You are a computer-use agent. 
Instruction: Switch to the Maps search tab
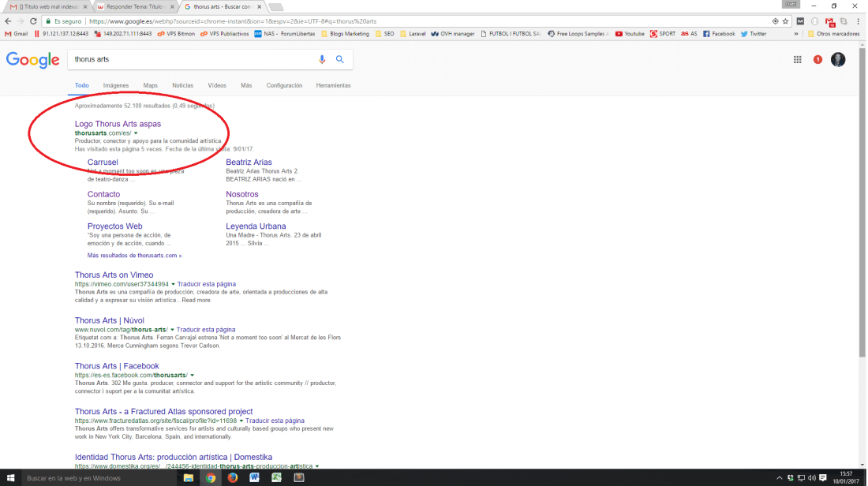tap(150, 85)
